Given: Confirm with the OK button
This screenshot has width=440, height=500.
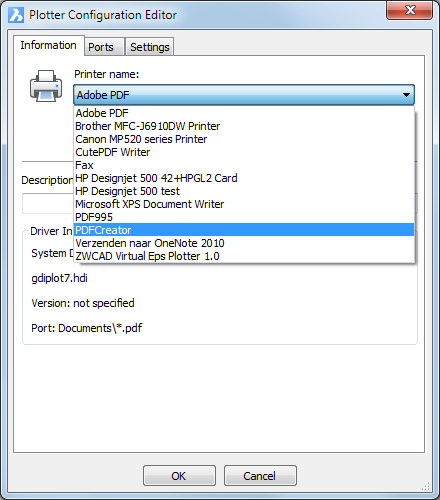Looking at the screenshot, I should click(179, 476).
